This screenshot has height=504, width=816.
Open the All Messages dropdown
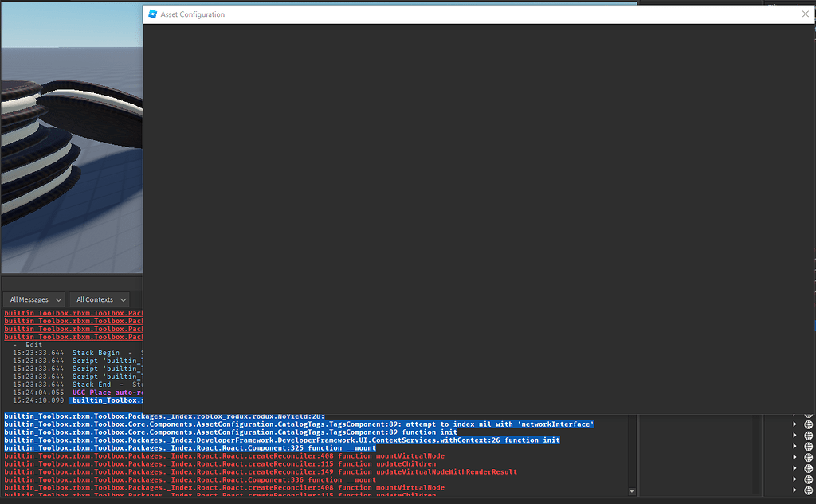coord(33,299)
